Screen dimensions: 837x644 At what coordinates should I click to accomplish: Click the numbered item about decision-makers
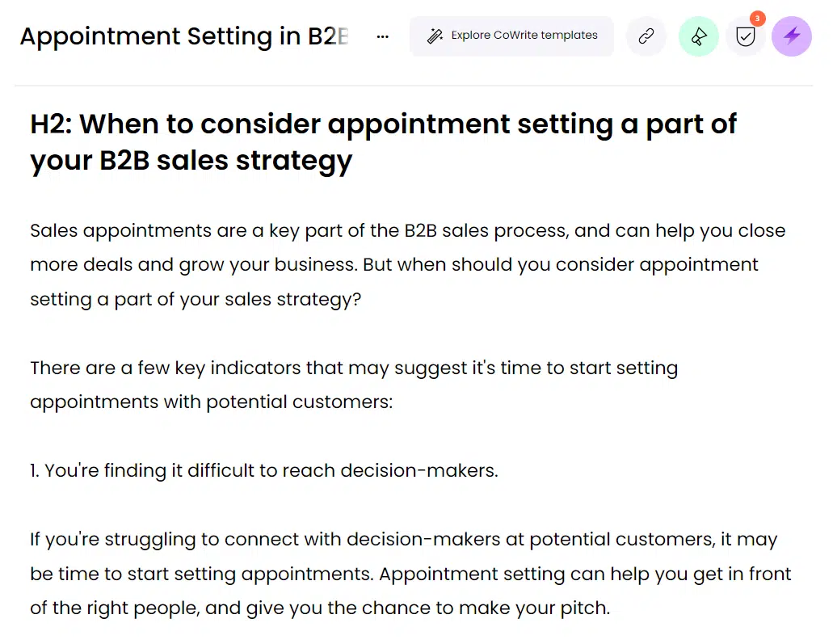tap(263, 470)
